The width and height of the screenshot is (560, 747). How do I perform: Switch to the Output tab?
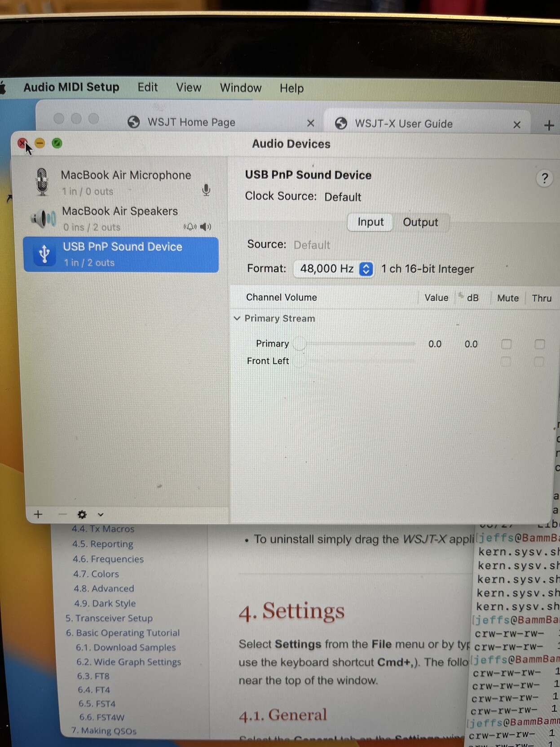pos(420,222)
